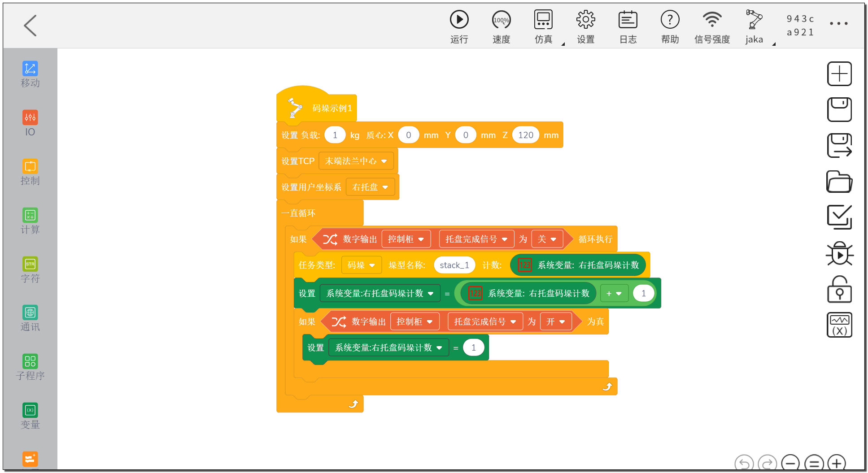Expand the + operator dropdown
Image resolution: width=868 pixels, height=473 pixels.
tap(614, 293)
